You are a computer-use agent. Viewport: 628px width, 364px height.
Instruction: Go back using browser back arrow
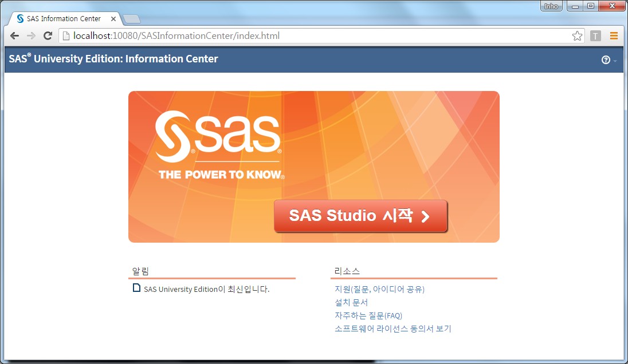pos(14,36)
